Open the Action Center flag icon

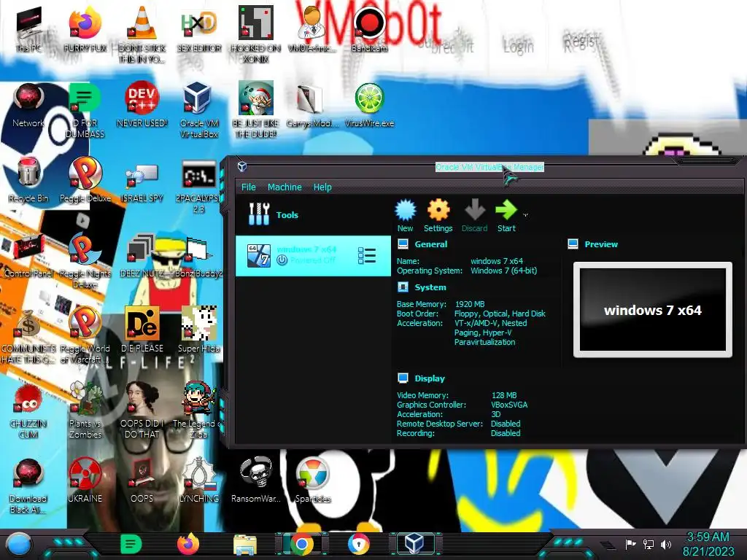click(630, 544)
